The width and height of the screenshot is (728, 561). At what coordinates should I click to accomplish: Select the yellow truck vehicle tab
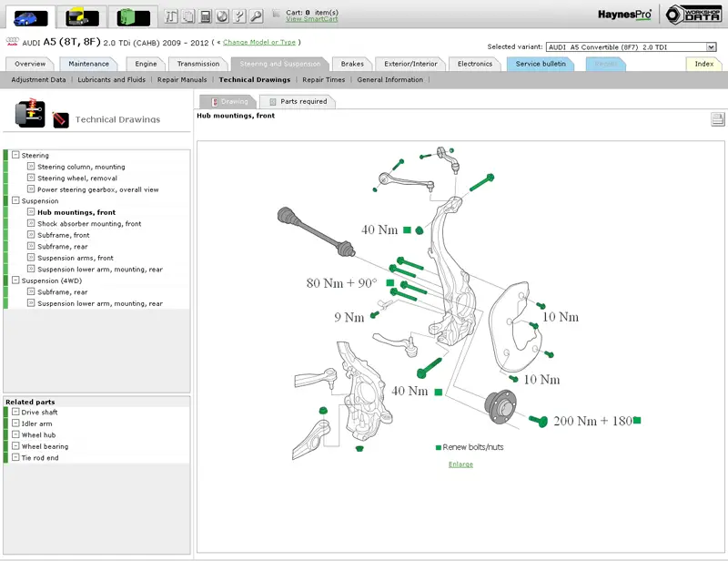point(82,16)
